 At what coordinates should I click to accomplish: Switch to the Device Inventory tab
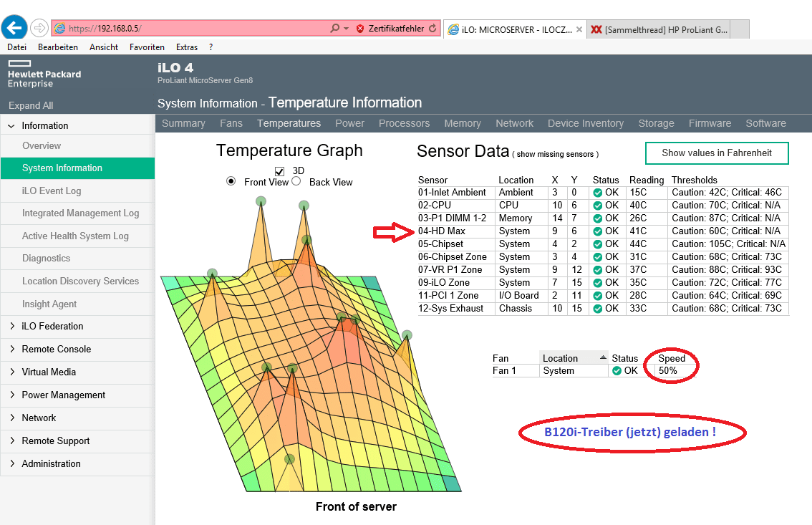[x=586, y=123]
